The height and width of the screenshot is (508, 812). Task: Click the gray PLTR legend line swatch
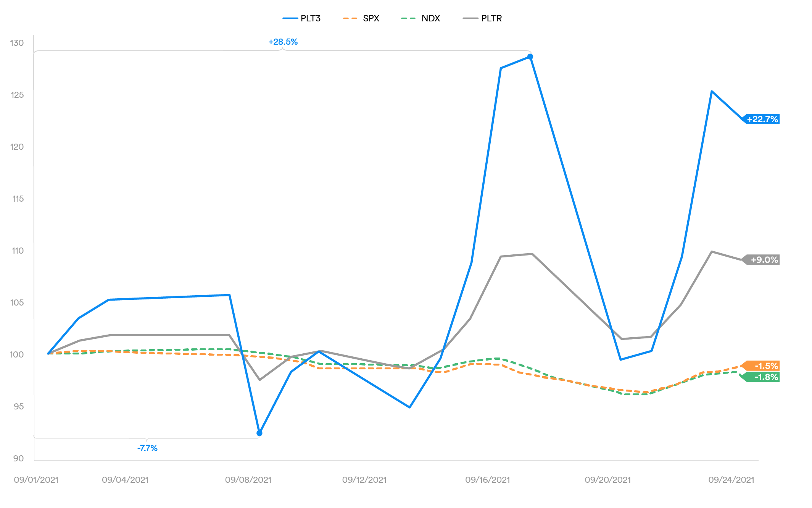pos(470,18)
